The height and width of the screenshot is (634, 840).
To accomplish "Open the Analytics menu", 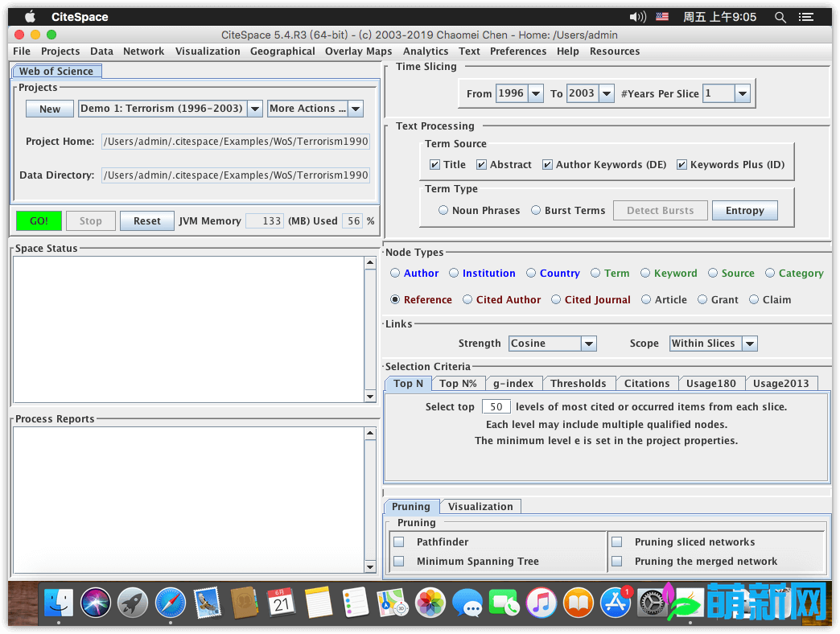I will point(426,51).
